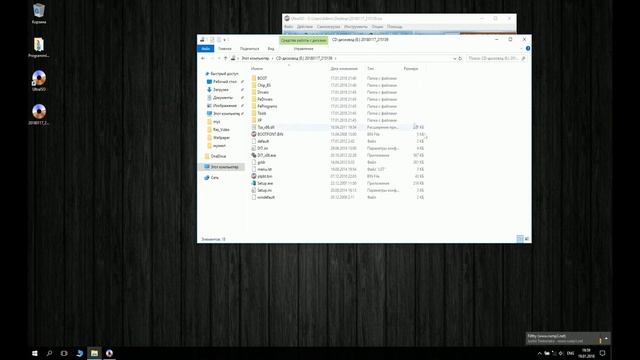This screenshot has height=360, width=640.
Task: Open notification center icon
Action: (602, 353)
